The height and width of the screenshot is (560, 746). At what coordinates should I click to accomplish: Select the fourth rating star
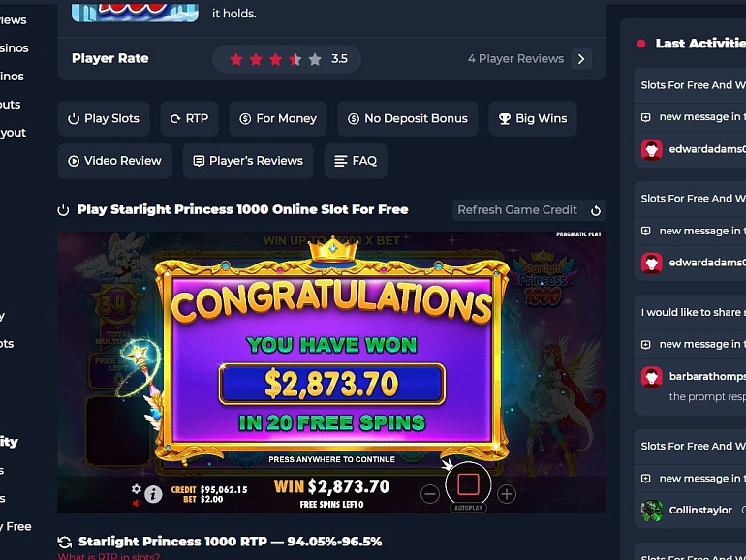click(x=295, y=59)
